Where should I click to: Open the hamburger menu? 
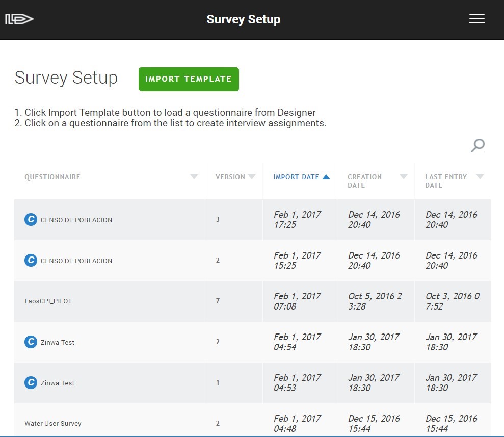coord(476,19)
